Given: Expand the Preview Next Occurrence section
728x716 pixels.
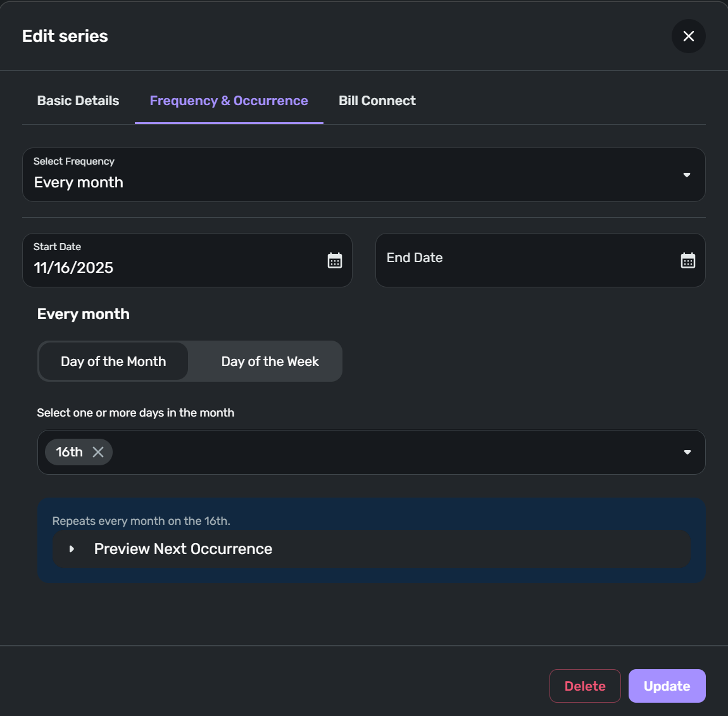Looking at the screenshot, I should click(x=183, y=549).
